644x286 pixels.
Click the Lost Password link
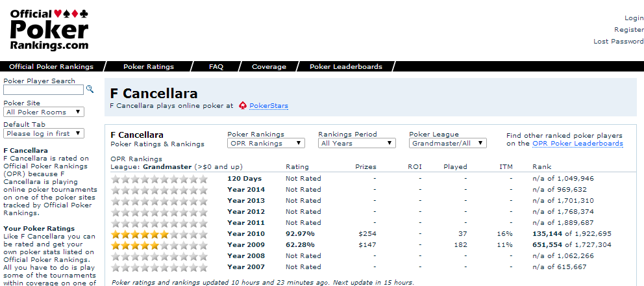tap(619, 41)
